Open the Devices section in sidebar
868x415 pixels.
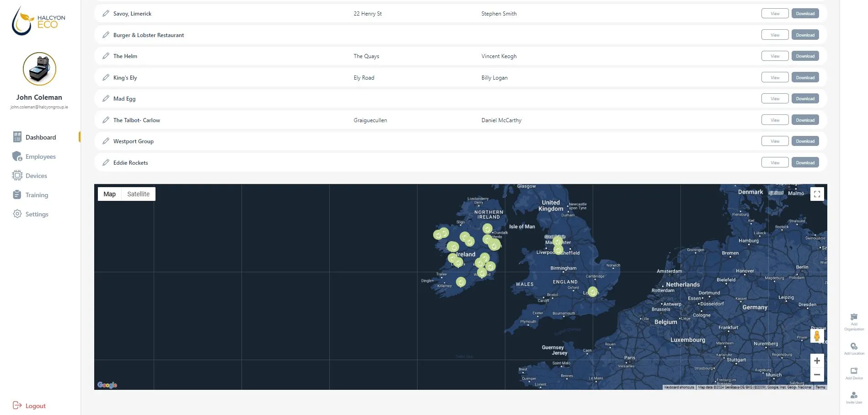[x=36, y=176]
